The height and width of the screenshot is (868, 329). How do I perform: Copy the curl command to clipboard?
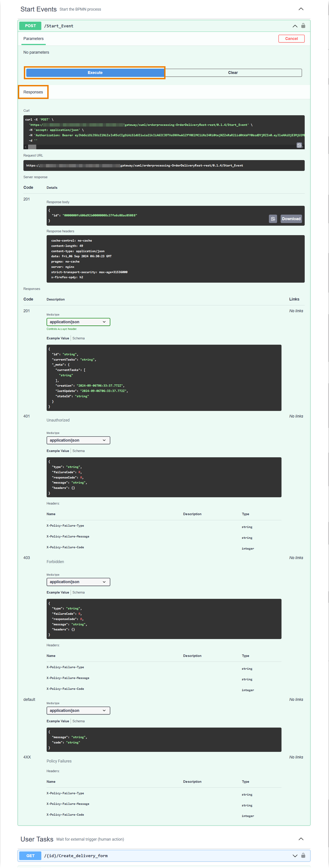(x=299, y=145)
